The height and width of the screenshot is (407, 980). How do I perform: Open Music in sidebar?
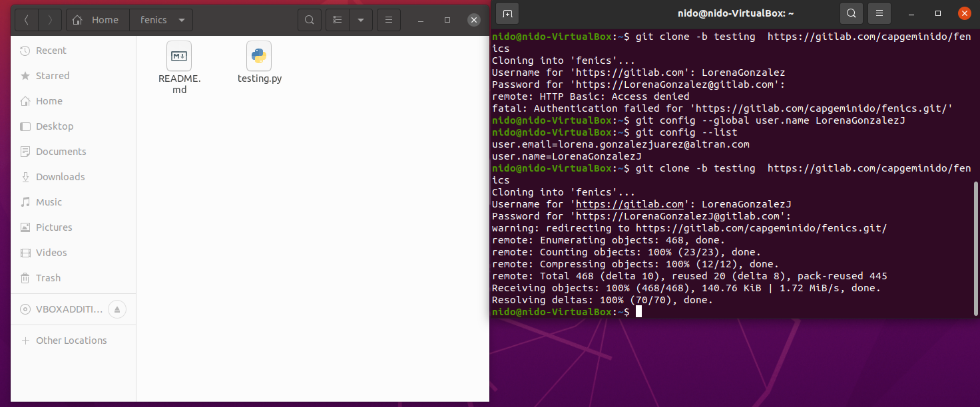(x=73, y=202)
